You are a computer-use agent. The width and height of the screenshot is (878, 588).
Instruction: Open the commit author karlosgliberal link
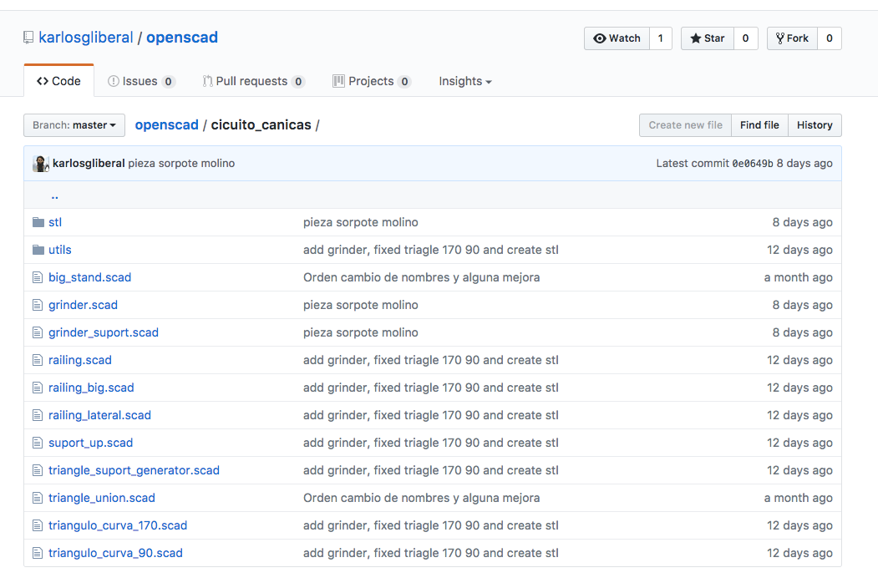(x=89, y=164)
